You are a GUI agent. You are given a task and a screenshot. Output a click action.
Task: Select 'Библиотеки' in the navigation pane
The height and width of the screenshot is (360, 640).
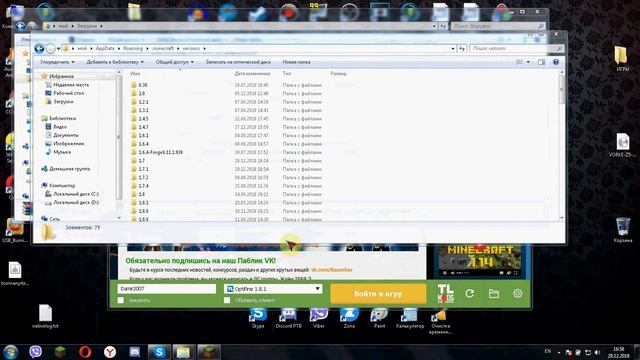[62, 118]
